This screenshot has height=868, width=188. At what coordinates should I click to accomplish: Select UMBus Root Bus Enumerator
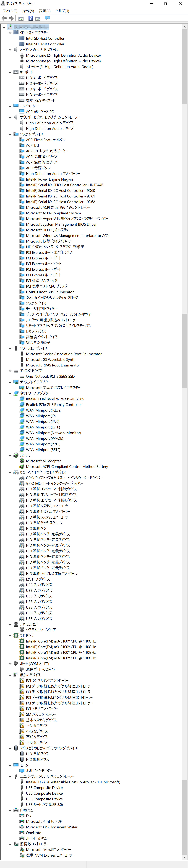50,292
